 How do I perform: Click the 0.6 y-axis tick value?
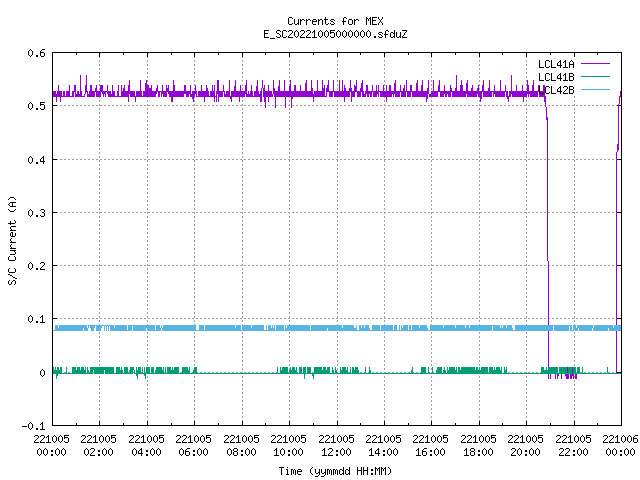[x=36, y=53]
